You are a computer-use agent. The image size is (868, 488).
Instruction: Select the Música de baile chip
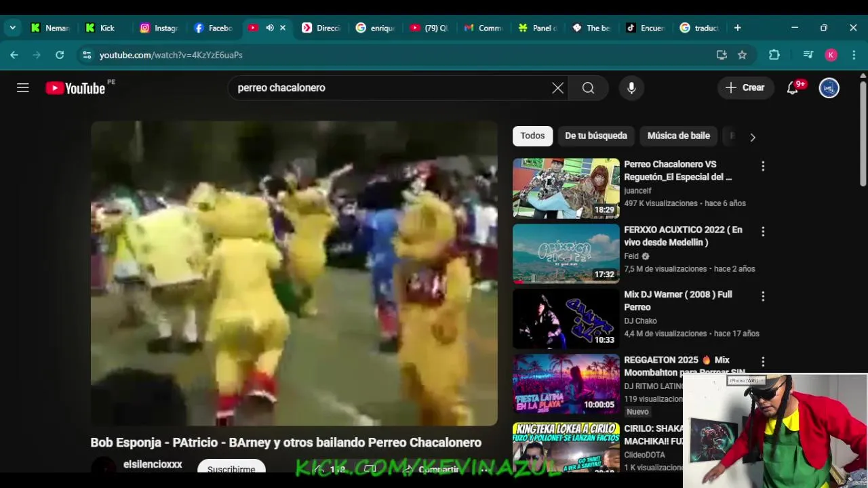coord(679,136)
